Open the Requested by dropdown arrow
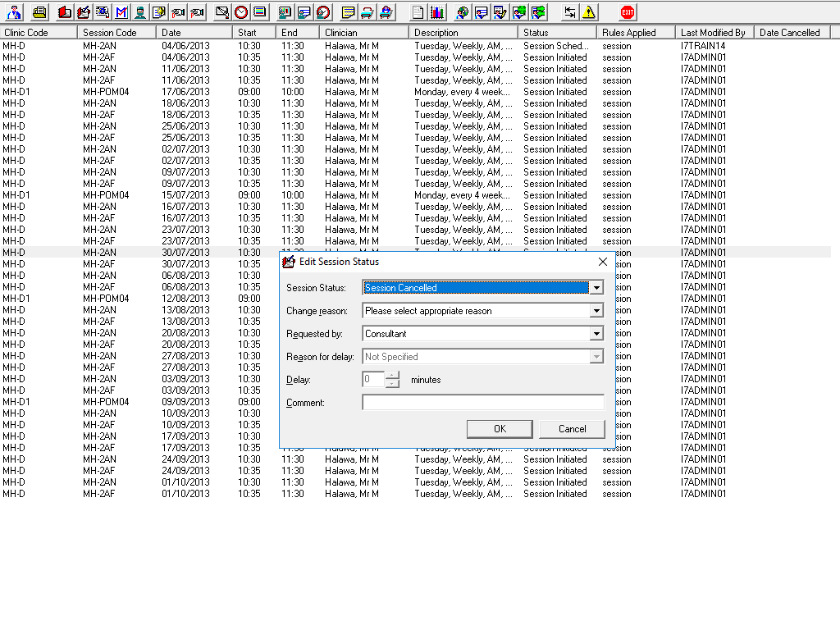 [596, 334]
